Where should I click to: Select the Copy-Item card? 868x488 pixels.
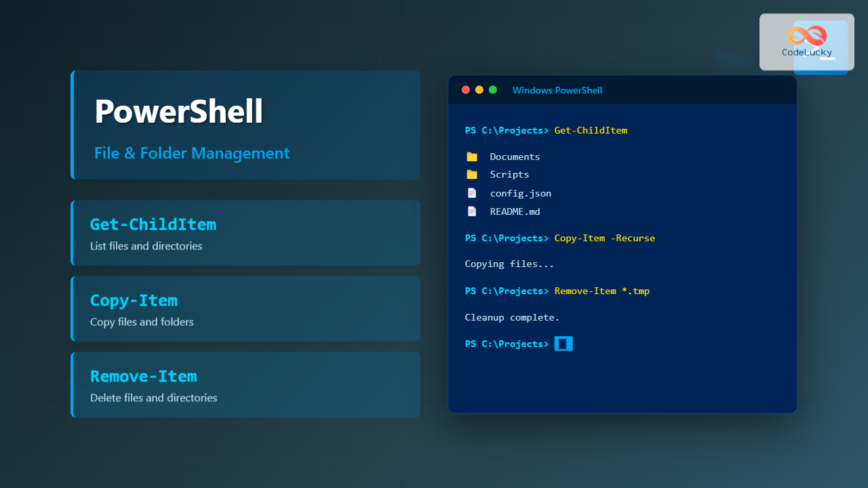[245, 308]
